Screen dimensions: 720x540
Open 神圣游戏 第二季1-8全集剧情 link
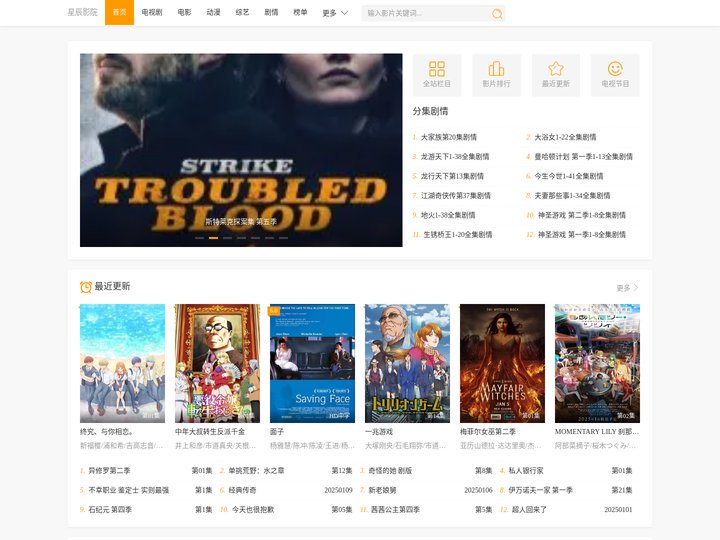(582, 215)
